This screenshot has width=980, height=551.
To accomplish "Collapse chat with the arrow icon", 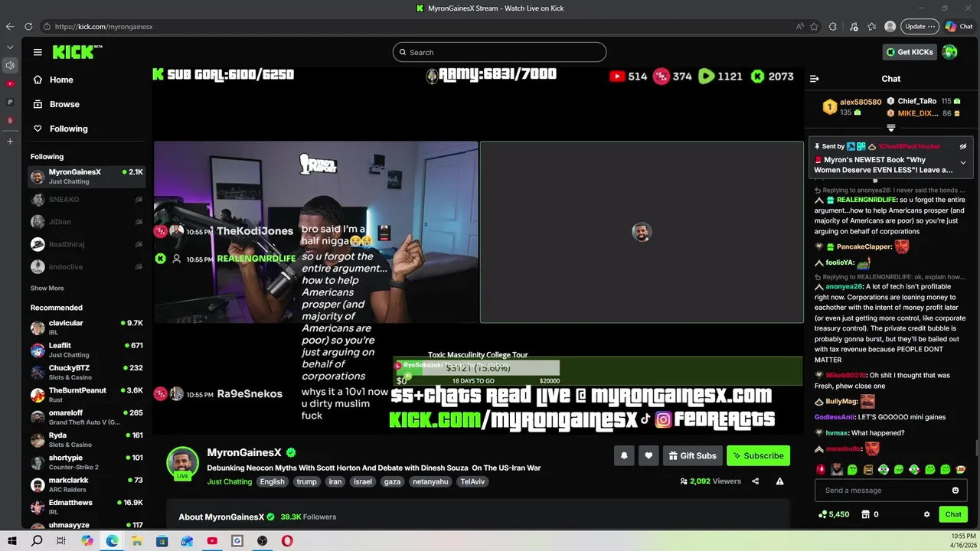I will pos(815,79).
